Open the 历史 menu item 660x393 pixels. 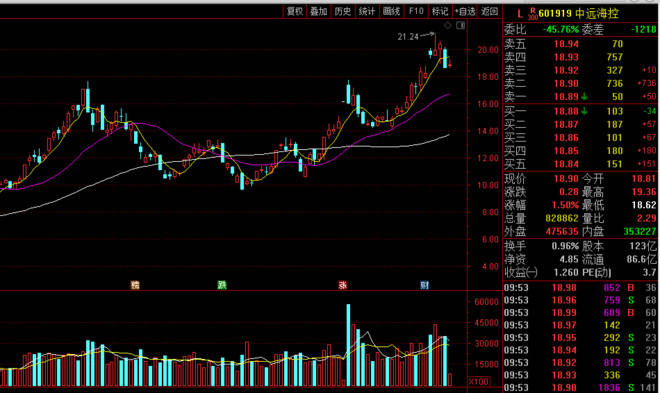coord(343,11)
